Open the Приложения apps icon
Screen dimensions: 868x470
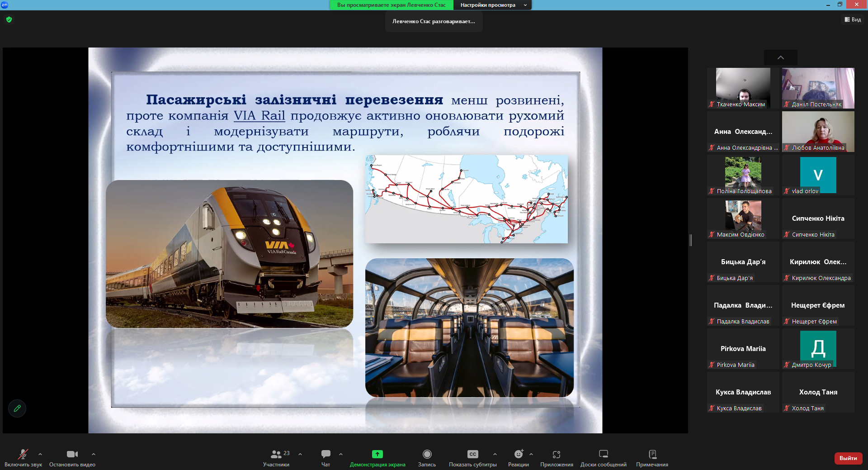point(557,454)
